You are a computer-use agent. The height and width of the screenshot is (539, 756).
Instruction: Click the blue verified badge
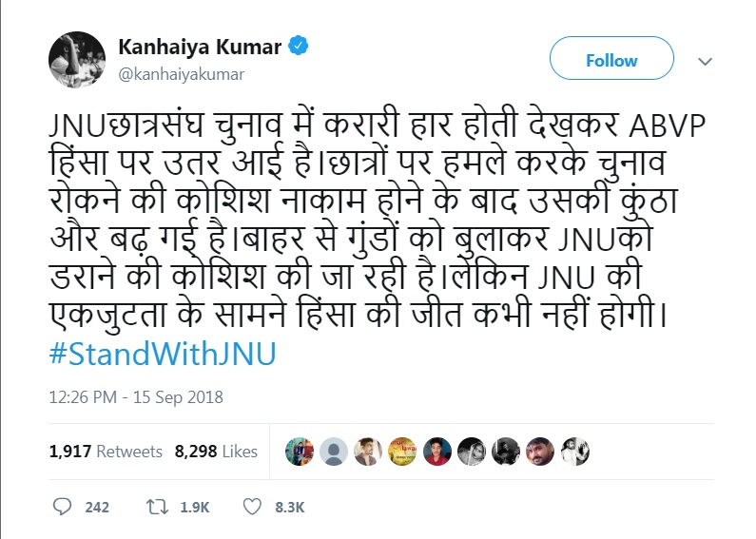tap(298, 46)
